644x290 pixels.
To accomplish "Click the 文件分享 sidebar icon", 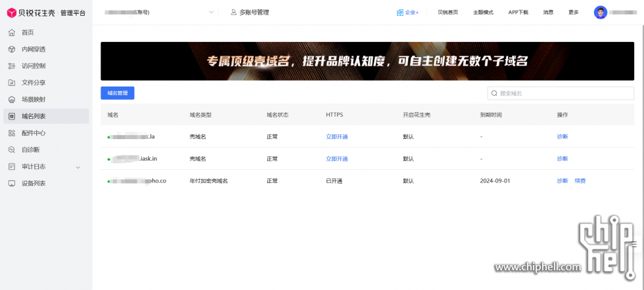I will coord(12,83).
